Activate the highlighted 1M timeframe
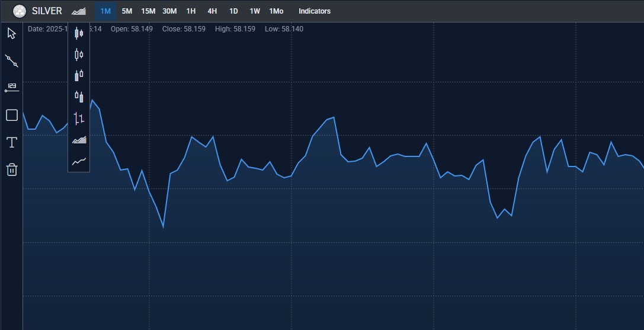The height and width of the screenshot is (330, 644). click(105, 11)
